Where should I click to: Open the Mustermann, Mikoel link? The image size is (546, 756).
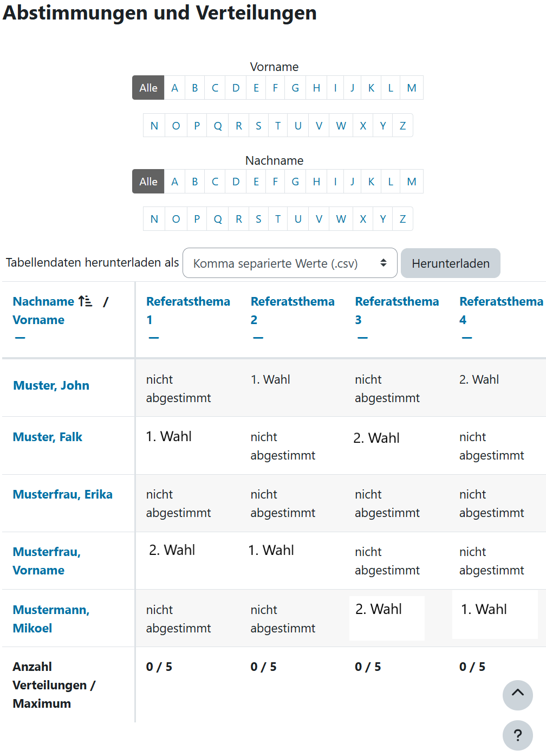pyautogui.click(x=51, y=618)
